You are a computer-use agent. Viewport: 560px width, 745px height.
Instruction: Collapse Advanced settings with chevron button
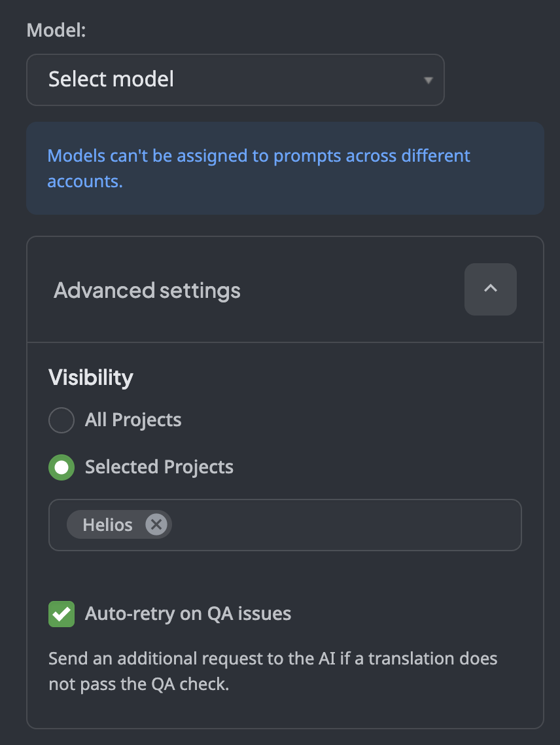(x=490, y=289)
